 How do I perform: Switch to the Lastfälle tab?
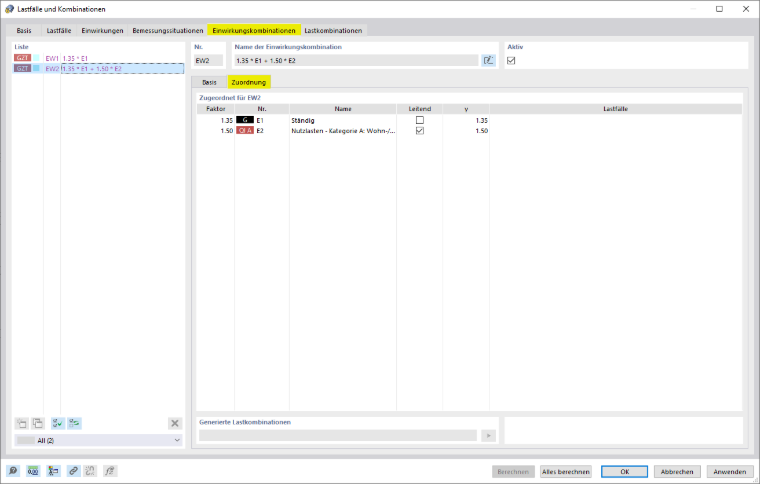click(59, 31)
